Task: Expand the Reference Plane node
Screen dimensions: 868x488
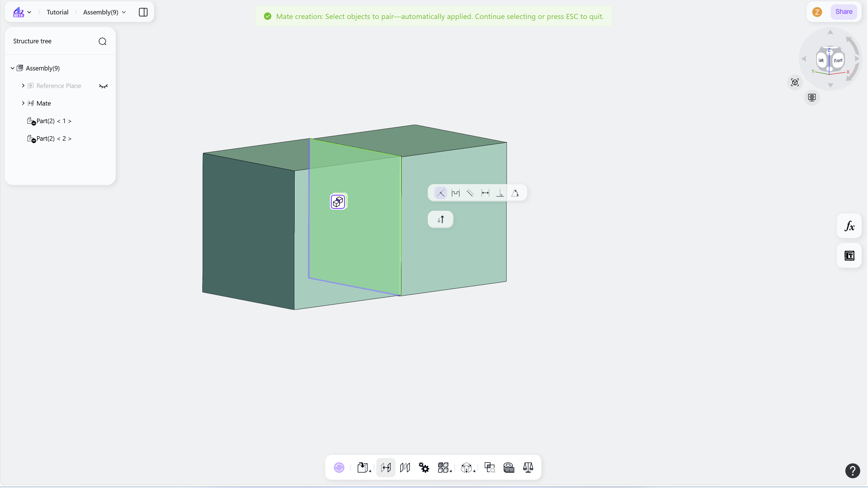Action: click(x=23, y=85)
